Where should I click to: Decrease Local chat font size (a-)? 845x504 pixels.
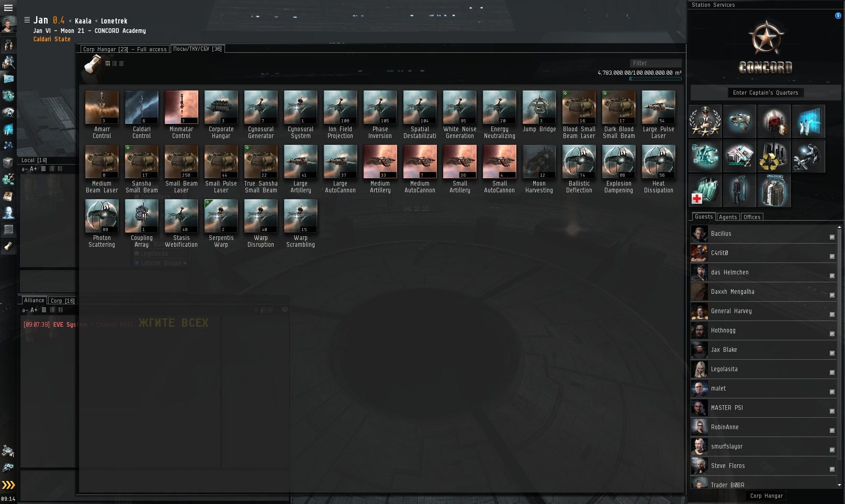pyautogui.click(x=25, y=169)
